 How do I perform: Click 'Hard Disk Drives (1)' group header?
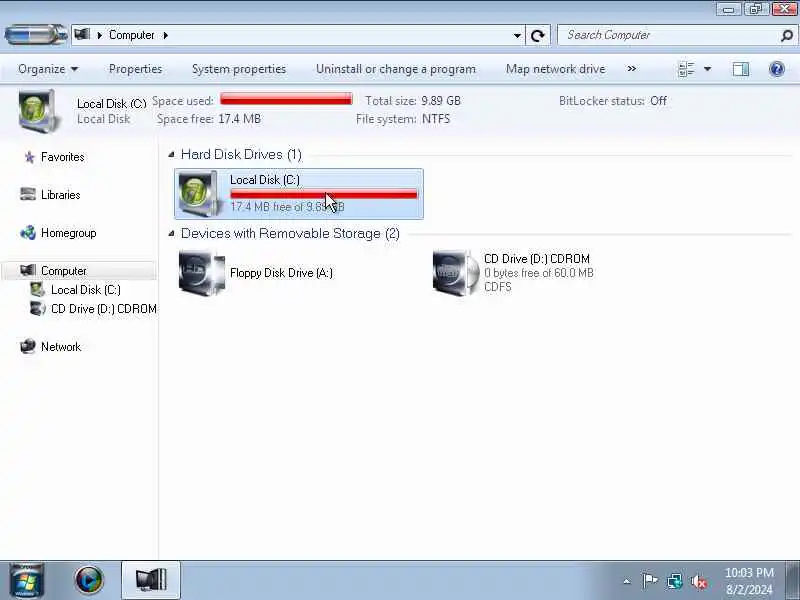point(241,154)
